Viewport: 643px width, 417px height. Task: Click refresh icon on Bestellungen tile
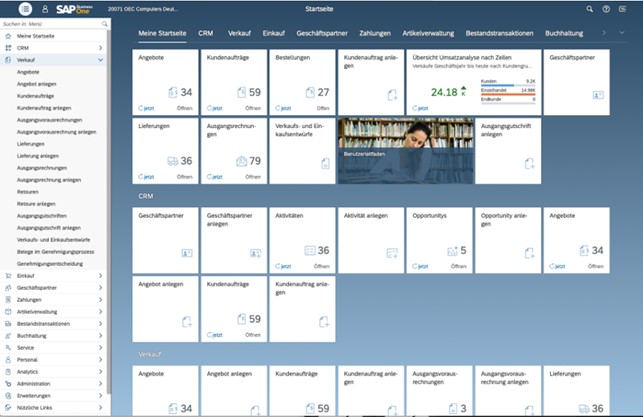tap(277, 106)
